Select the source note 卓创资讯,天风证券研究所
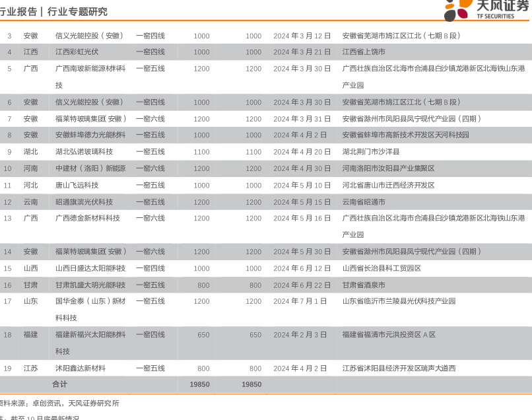The image size is (532, 420). pos(76,403)
